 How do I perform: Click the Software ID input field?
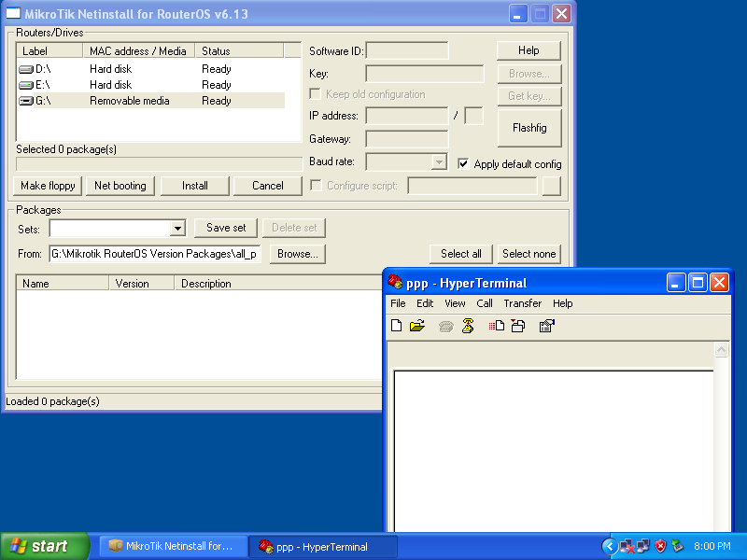tap(407, 50)
